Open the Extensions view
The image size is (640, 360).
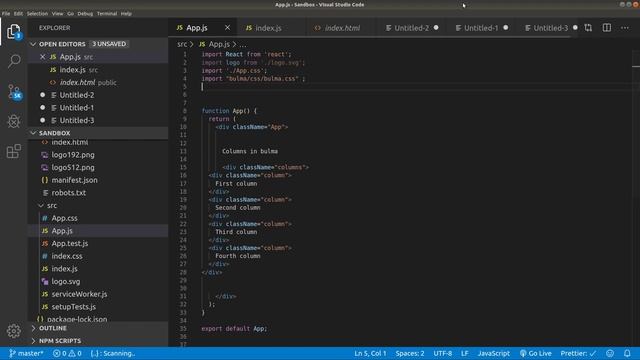pos(14,151)
